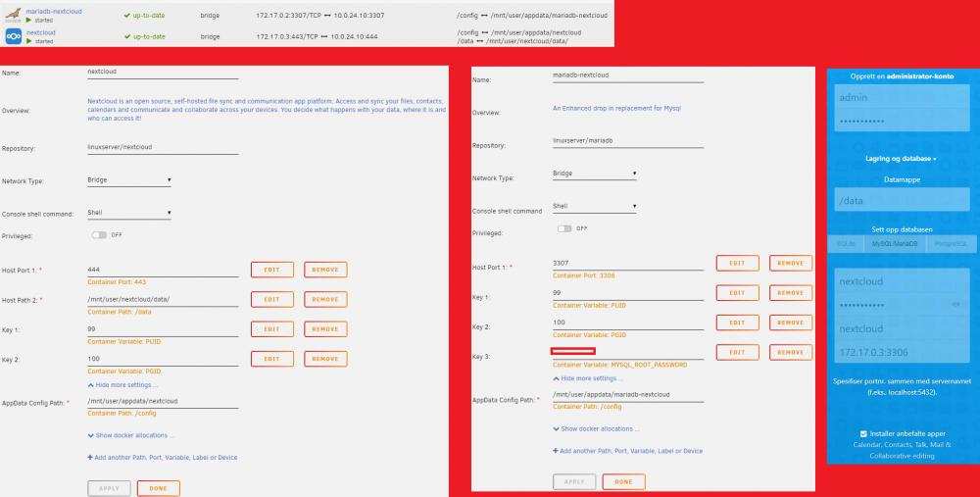Remove Key 1 PUID in nextcloud form
Image resolution: width=980 pixels, height=497 pixels.
[x=325, y=328]
